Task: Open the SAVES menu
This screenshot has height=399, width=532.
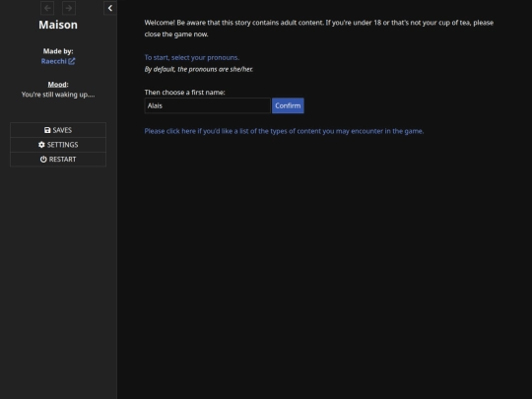Action: (58, 130)
